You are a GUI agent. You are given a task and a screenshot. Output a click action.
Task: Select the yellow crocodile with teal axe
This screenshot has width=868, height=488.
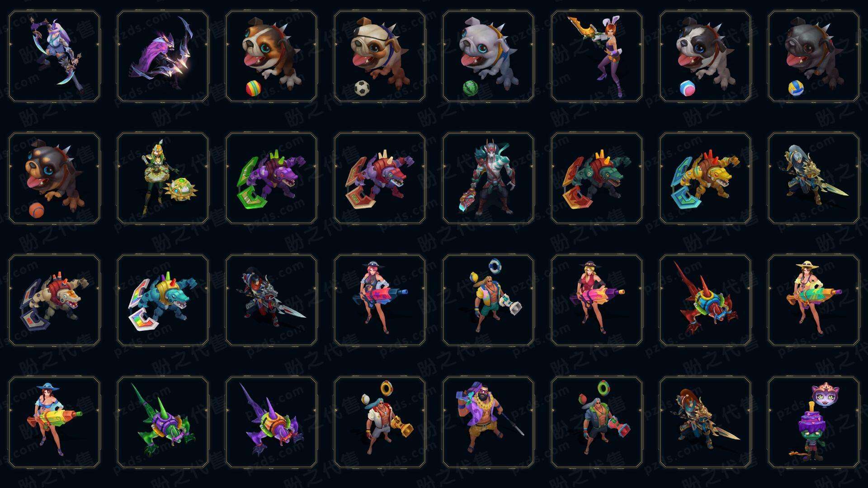pos(705,178)
